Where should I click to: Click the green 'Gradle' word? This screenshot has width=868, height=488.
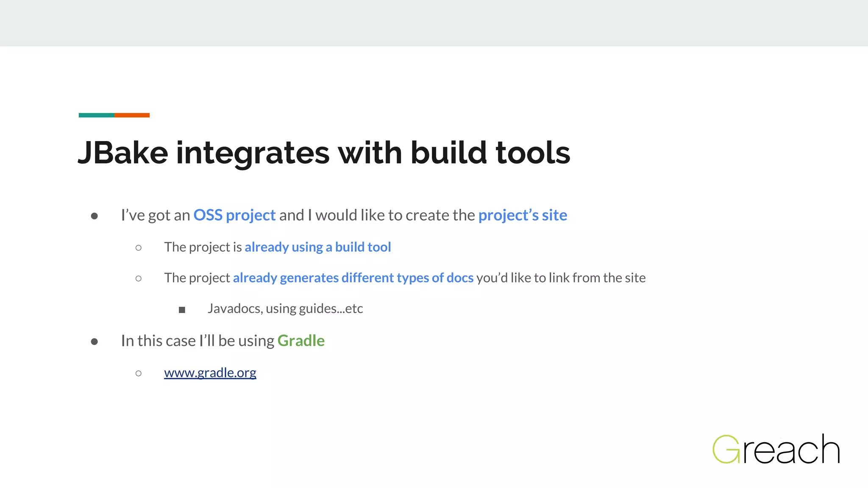click(301, 341)
